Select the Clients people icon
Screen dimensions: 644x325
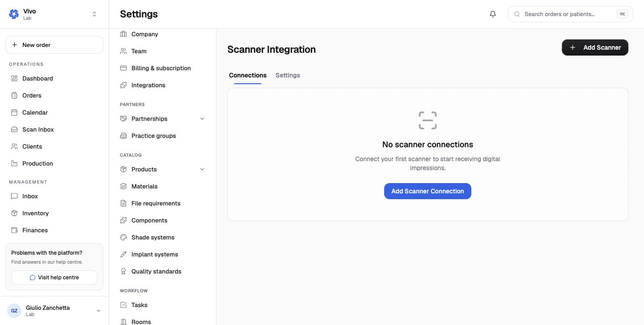click(x=14, y=146)
